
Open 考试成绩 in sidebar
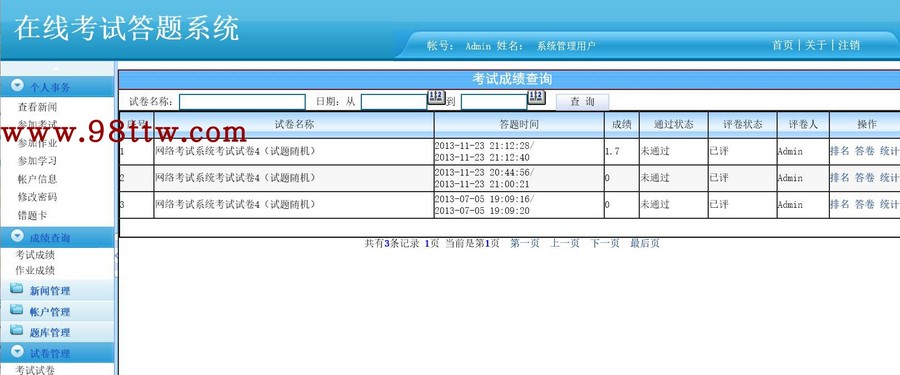point(35,256)
